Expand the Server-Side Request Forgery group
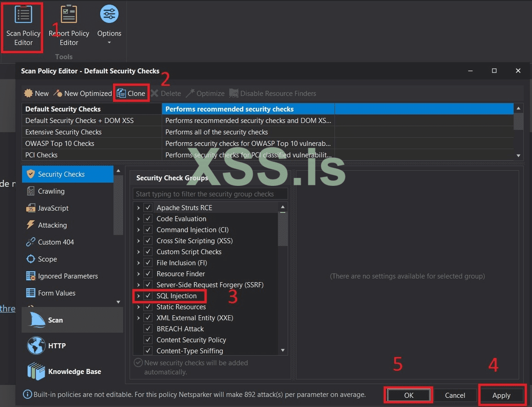The height and width of the screenshot is (407, 532). [138, 284]
